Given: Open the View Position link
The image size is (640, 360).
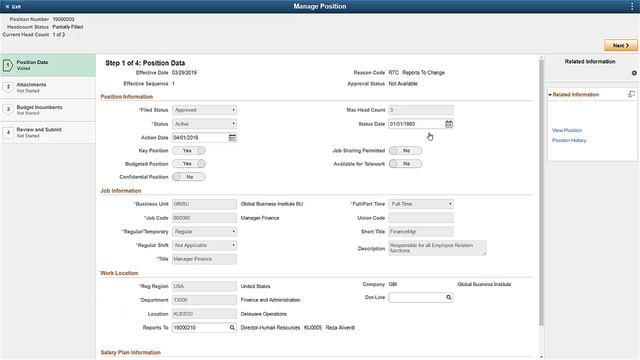Looking at the screenshot, I should (x=567, y=130).
